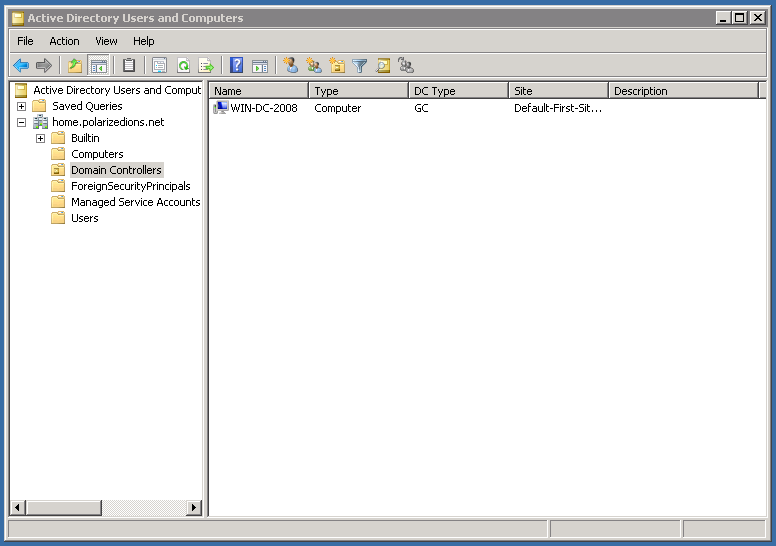Click the Create New Group icon
The height and width of the screenshot is (546, 776).
click(x=314, y=66)
